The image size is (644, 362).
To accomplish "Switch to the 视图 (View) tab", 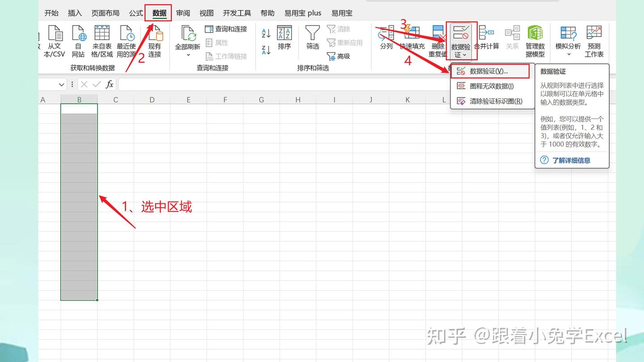I will 207,13.
